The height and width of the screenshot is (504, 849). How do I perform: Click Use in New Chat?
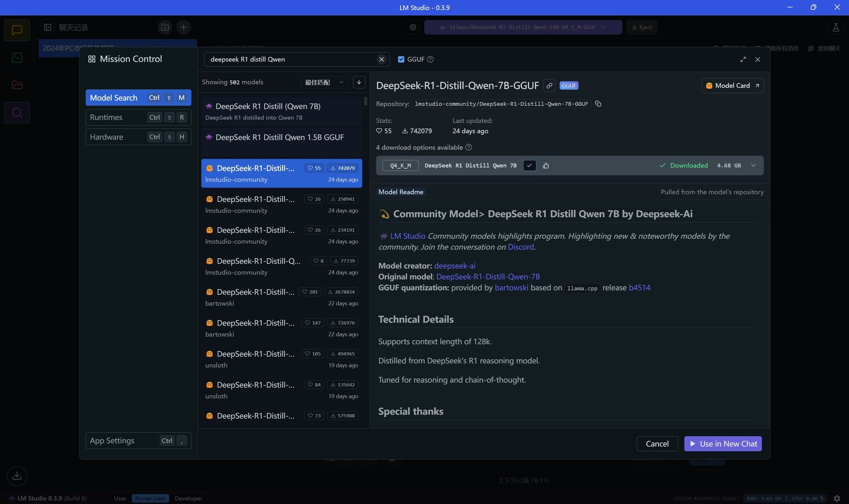723,444
